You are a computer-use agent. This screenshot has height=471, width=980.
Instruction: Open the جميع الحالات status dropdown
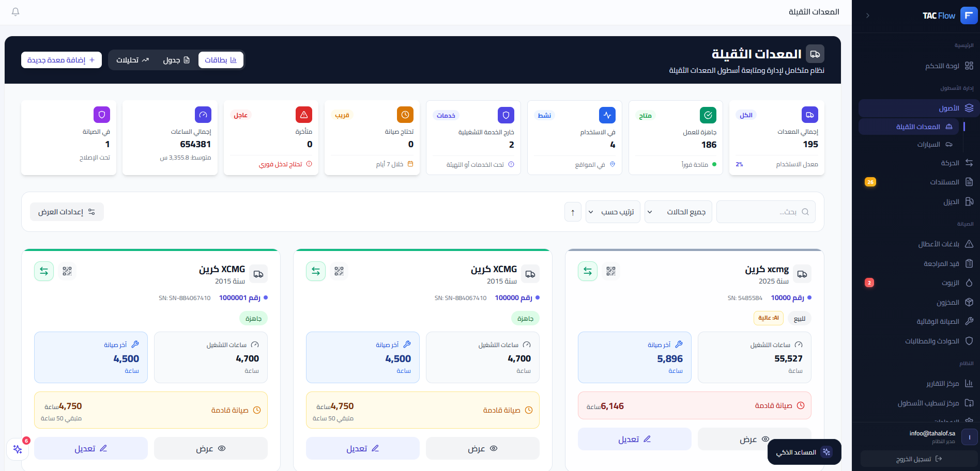(x=678, y=212)
